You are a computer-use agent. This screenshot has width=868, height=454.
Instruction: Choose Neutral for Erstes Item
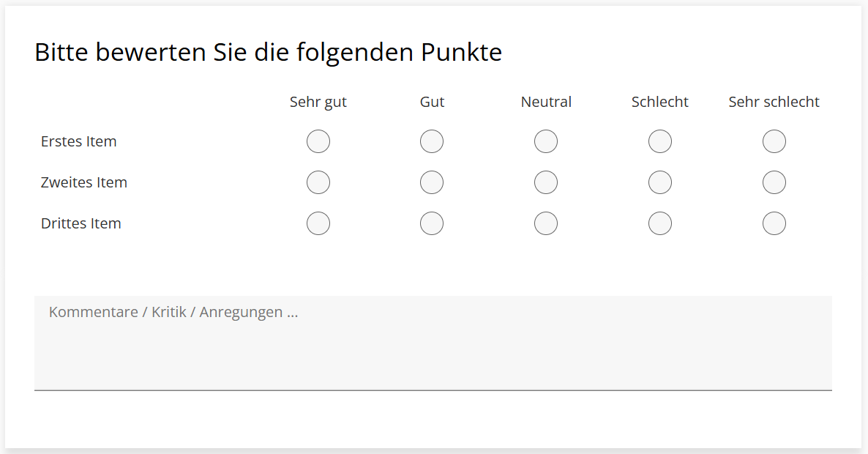tap(546, 141)
